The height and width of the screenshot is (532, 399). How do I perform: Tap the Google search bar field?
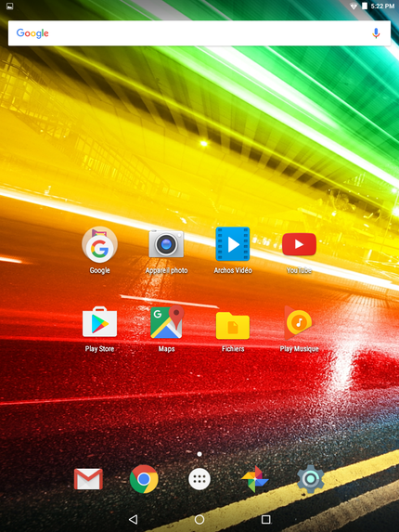199,33
